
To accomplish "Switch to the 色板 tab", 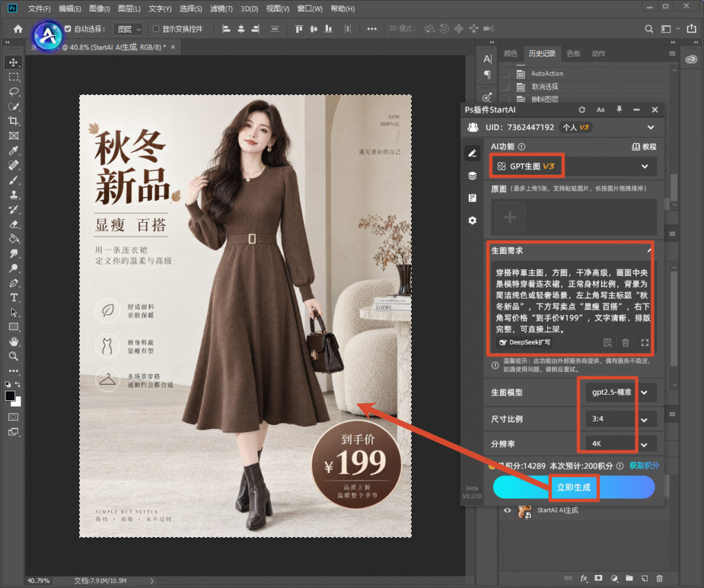I will pos(573,54).
